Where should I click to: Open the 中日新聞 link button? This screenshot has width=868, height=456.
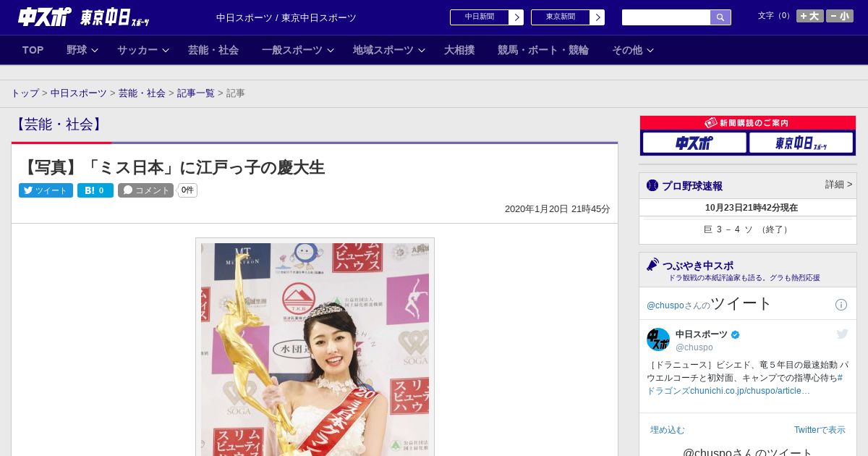[x=480, y=17]
